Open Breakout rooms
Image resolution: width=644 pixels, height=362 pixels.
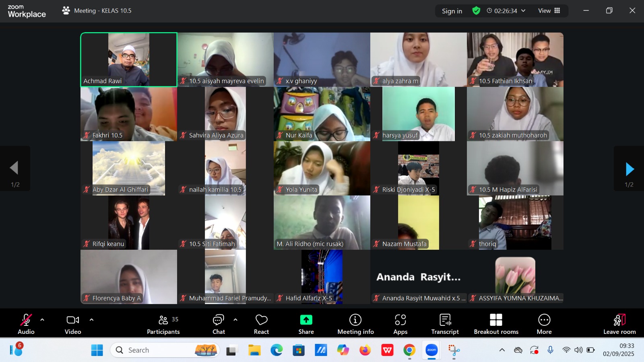[496, 324]
